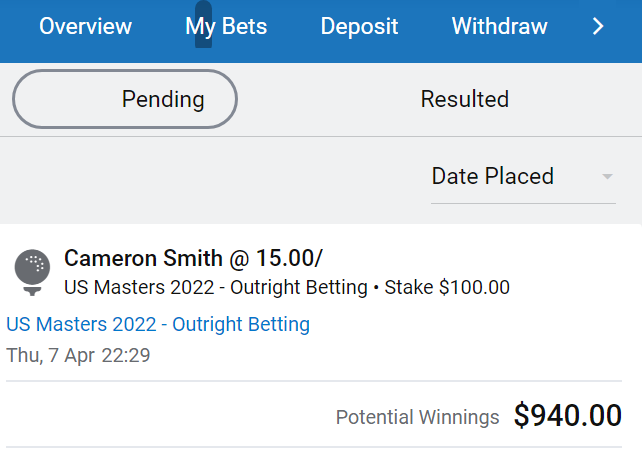Click the Date Placed label text
Viewport: 642px width, 464px height.
coord(493,176)
